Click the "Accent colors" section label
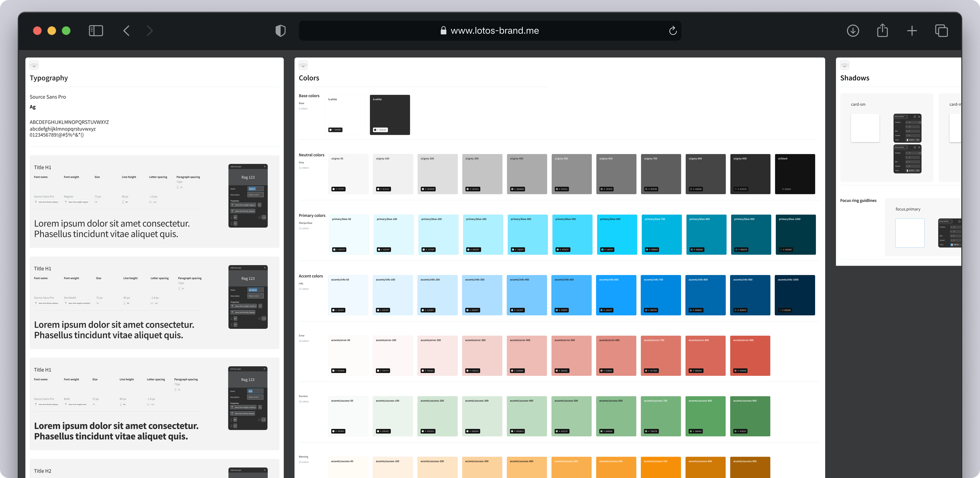980x478 pixels. point(310,276)
